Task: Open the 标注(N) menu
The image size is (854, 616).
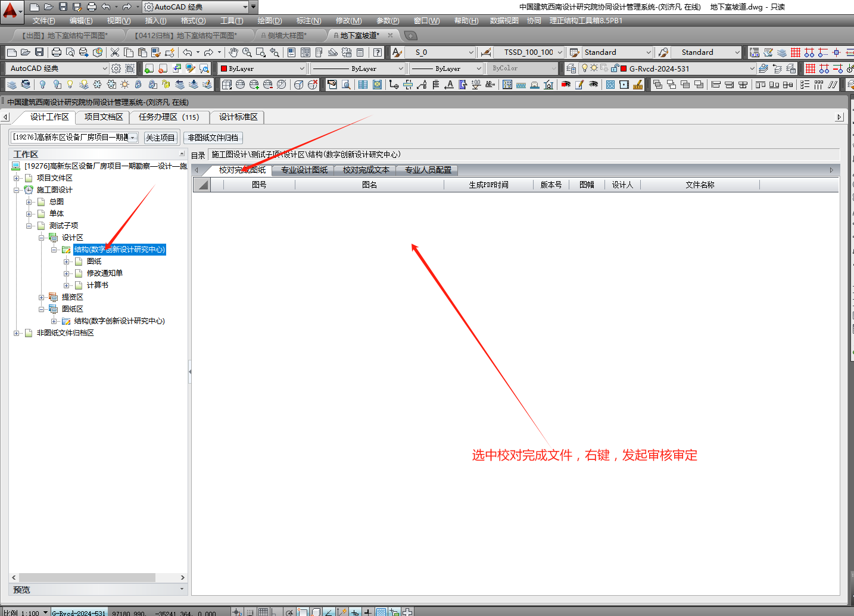Action: coord(308,21)
